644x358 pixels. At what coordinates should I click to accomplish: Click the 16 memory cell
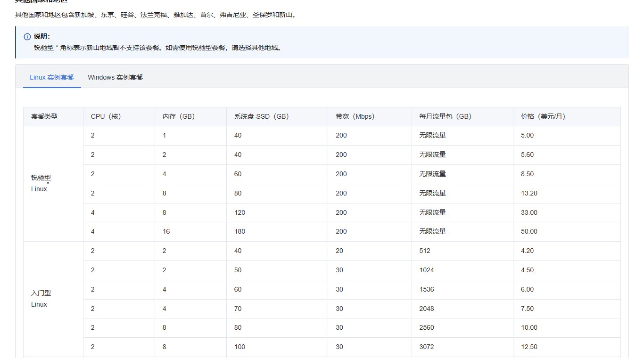coord(190,231)
